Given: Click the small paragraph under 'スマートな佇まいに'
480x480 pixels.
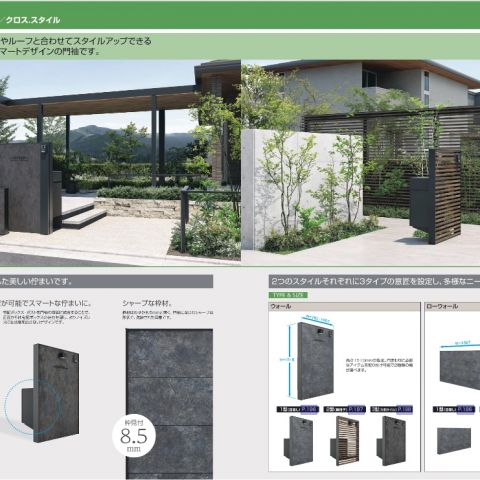Looking at the screenshot, I should tap(46, 317).
